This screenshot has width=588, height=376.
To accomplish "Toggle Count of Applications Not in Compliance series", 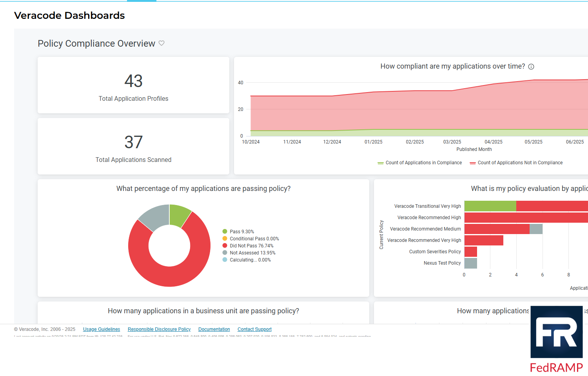I will 519,163.
